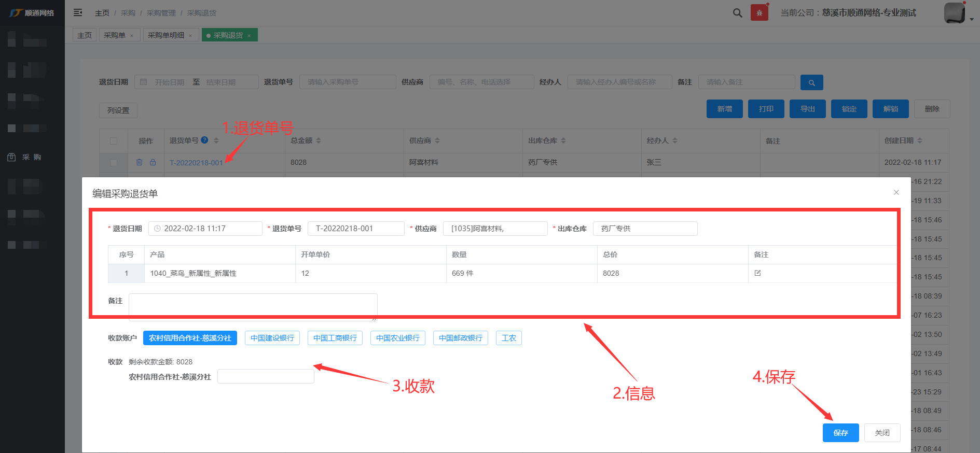The image size is (980, 453).
Task: Click the 农村信用合作社-慈溪分社 amount input field
Action: (x=266, y=377)
